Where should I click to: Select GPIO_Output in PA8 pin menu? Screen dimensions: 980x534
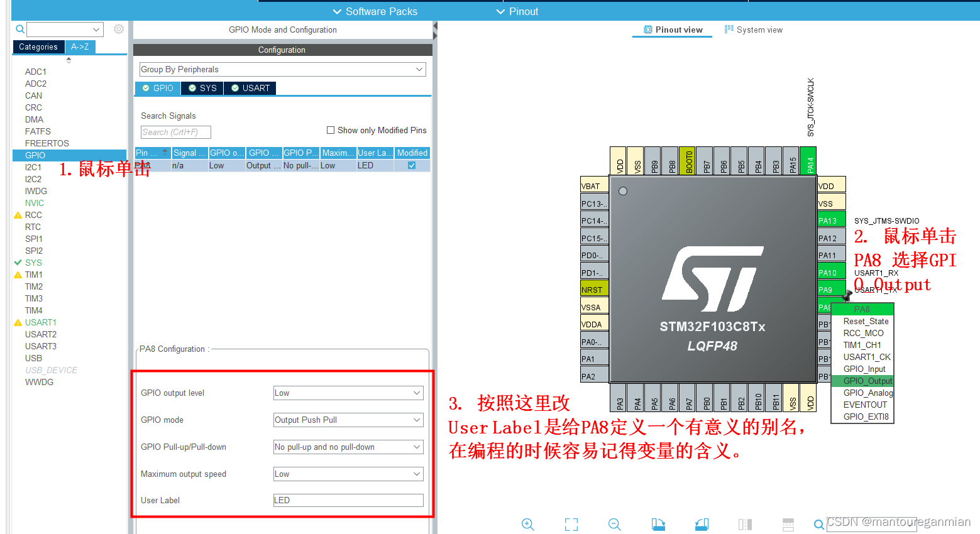click(x=862, y=381)
